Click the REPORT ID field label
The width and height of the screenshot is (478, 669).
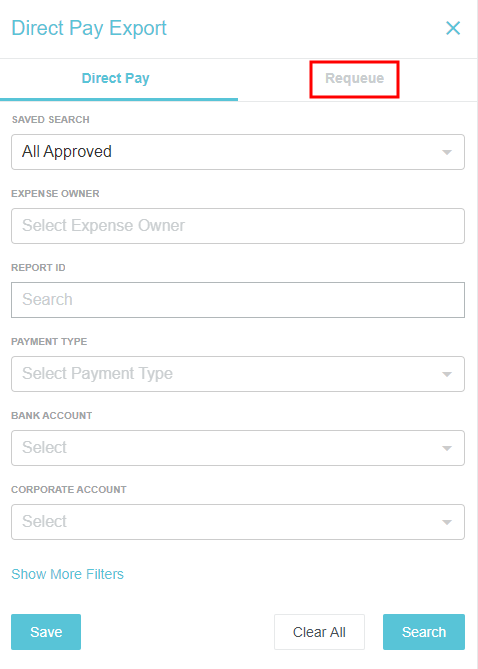pyautogui.click(x=38, y=268)
